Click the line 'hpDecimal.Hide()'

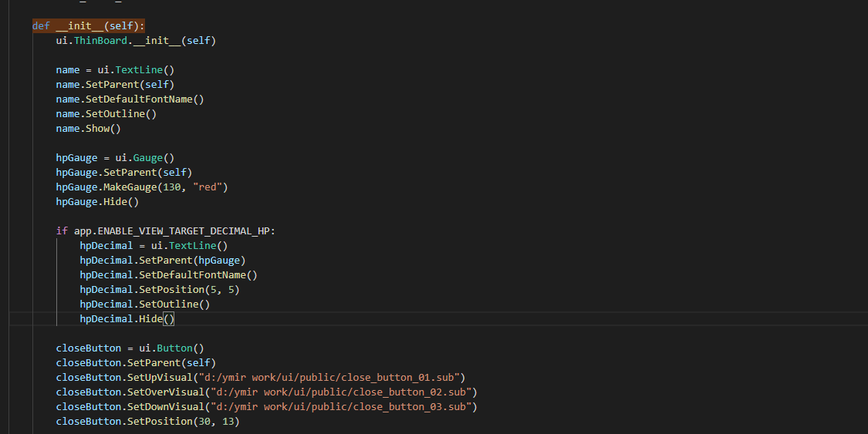(127, 319)
